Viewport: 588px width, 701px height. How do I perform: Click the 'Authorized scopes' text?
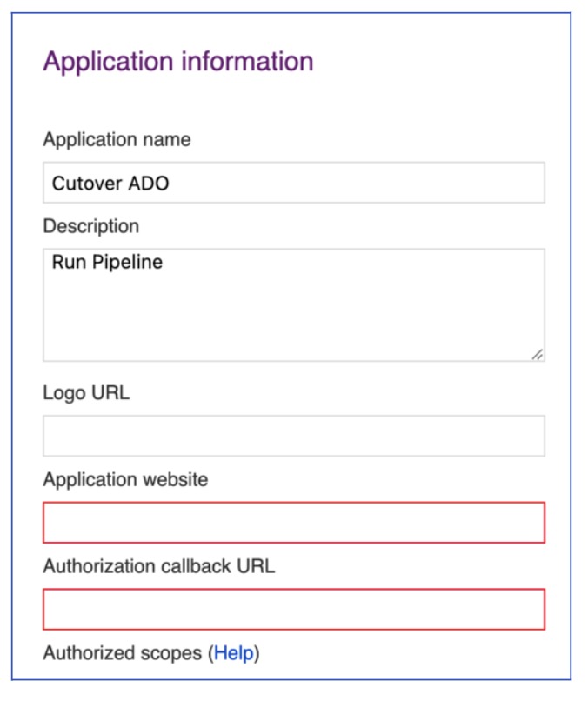click(122, 653)
